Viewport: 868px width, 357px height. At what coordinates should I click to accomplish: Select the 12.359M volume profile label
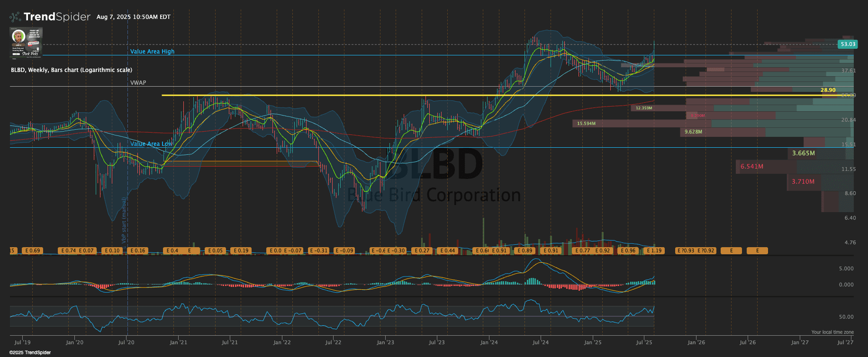(x=644, y=108)
